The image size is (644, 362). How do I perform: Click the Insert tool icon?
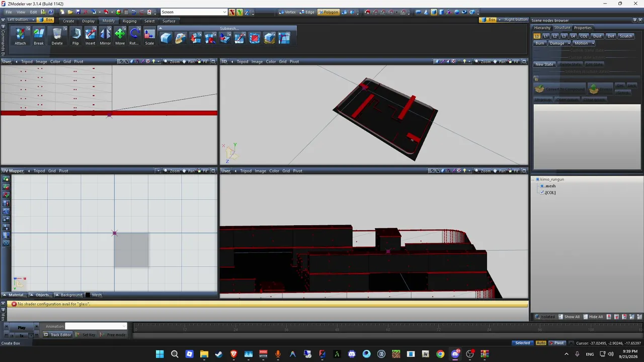coord(90,36)
